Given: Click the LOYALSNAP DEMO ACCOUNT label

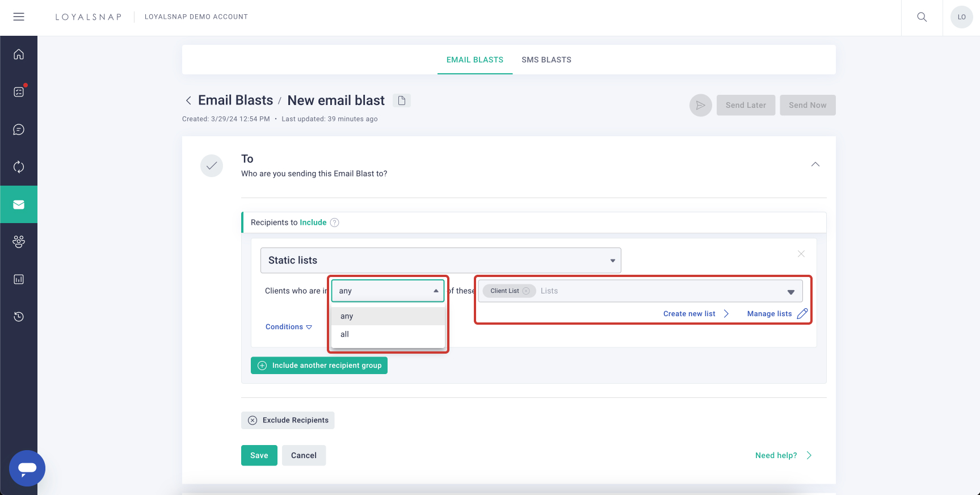Looking at the screenshot, I should point(196,17).
